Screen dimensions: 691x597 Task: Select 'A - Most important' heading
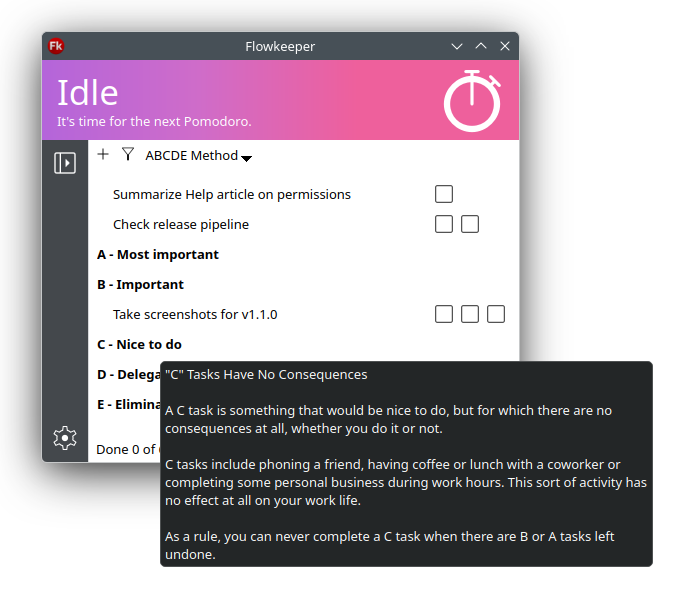[158, 254]
